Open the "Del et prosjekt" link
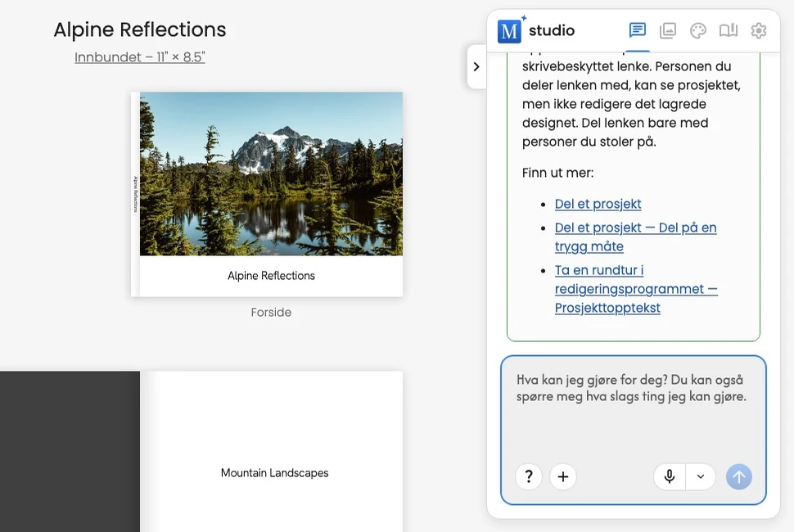The width and height of the screenshot is (794, 532). (598, 204)
